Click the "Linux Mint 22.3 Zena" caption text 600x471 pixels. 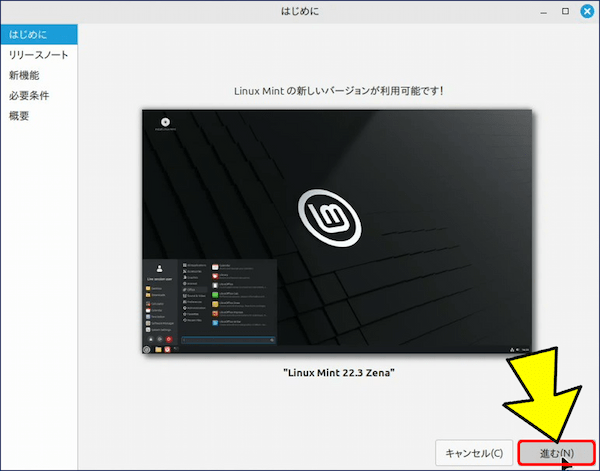click(339, 372)
